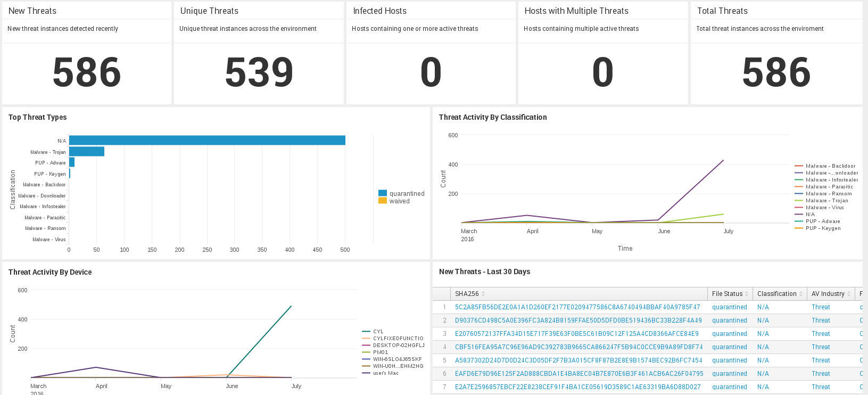Open SHA256 link starting with E20760572137

576,334
